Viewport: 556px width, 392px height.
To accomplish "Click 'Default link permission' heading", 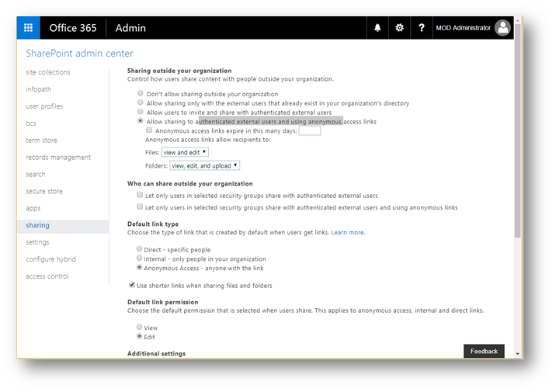I will pyautogui.click(x=163, y=302).
